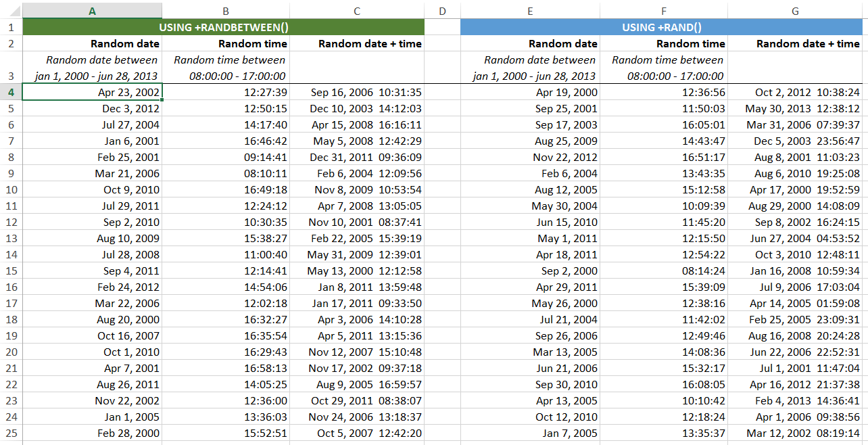Select the blue USING +RAND() title cell
Screen dimensions: 868x445
[x=661, y=27]
